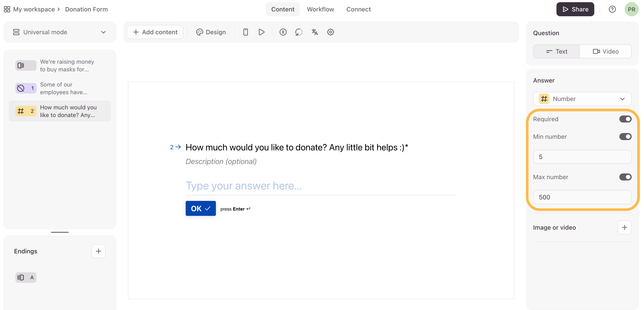Click the AI refresh suggestions icon
644x310 pixels.
(x=298, y=32)
